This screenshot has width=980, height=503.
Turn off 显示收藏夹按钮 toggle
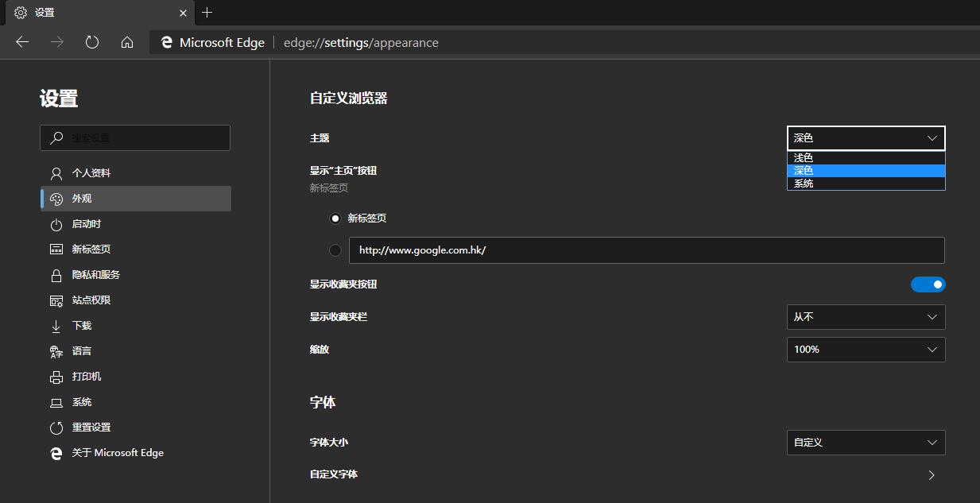click(928, 284)
